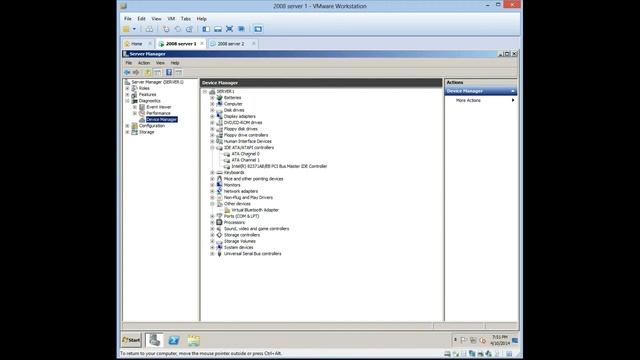Click the Mice and other pointing devices icon
This screenshot has height=360, width=640.
pyautogui.click(x=219, y=179)
